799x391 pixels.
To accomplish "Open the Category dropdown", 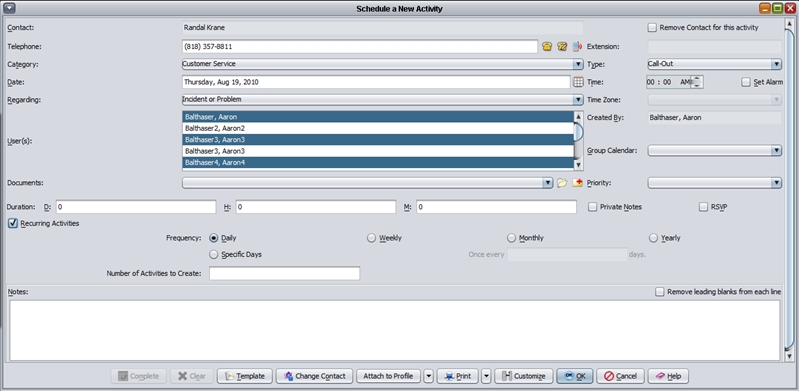I will coord(578,64).
